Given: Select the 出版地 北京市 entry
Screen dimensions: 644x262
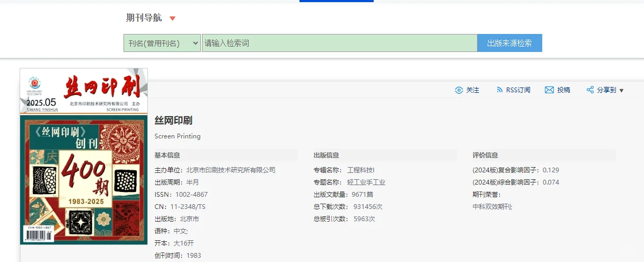Looking at the screenshot, I should click(x=177, y=219).
